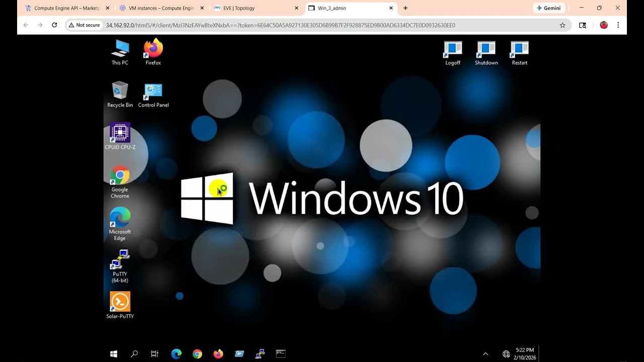Launch CPUID CPU-Z from the desktop

pyautogui.click(x=120, y=137)
